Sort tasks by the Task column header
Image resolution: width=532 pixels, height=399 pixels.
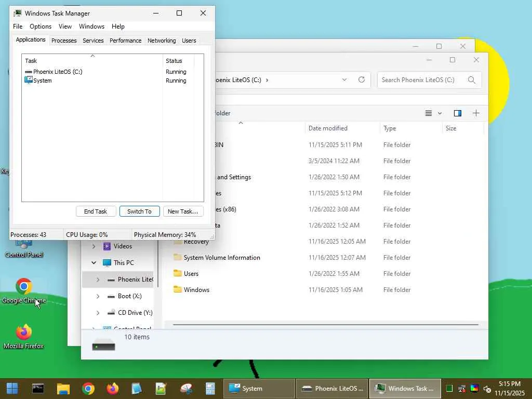pos(92,61)
